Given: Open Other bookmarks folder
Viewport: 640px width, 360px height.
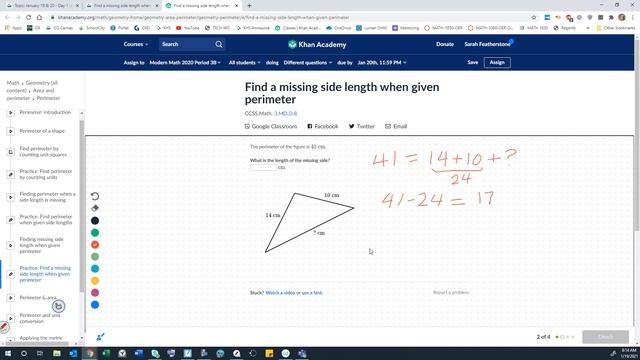Looking at the screenshot, I should pyautogui.click(x=616, y=28).
